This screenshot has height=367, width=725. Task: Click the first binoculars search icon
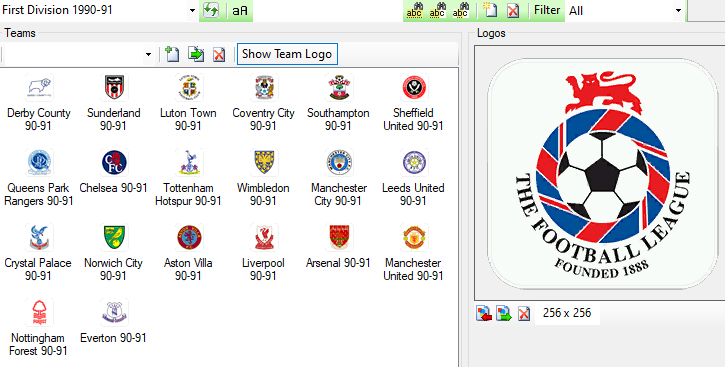click(x=414, y=10)
